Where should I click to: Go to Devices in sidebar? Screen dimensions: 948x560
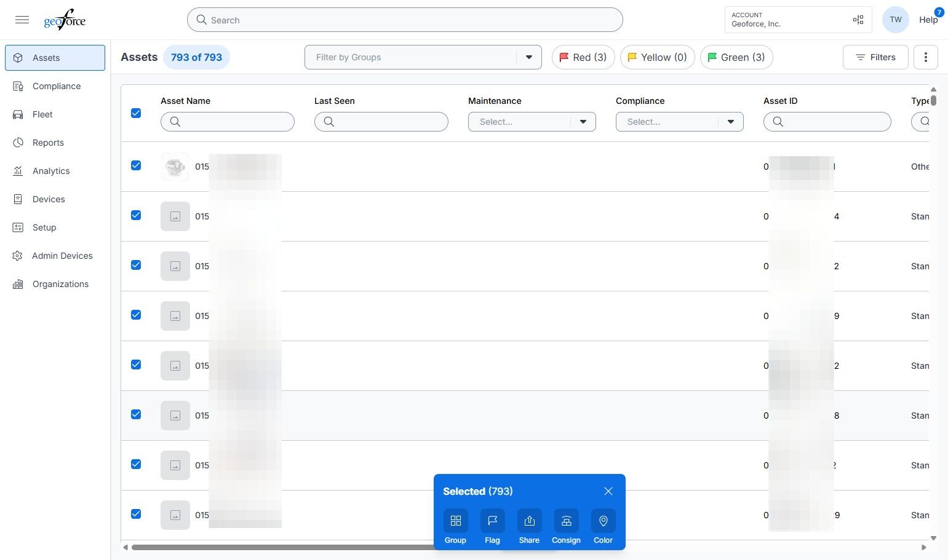pyautogui.click(x=55, y=199)
